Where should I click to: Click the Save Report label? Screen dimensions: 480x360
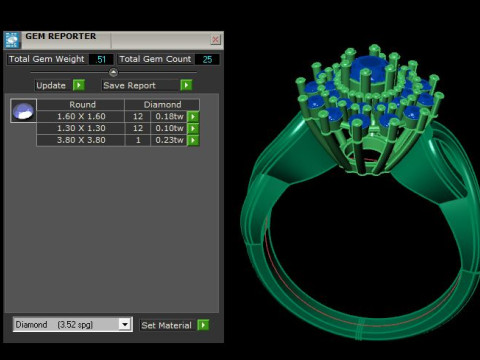pyautogui.click(x=130, y=86)
